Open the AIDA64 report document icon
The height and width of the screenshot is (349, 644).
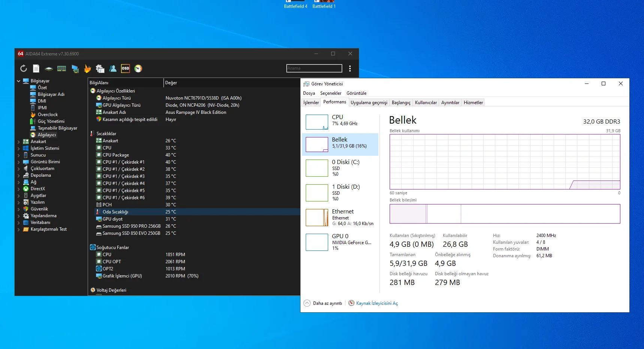[36, 69]
